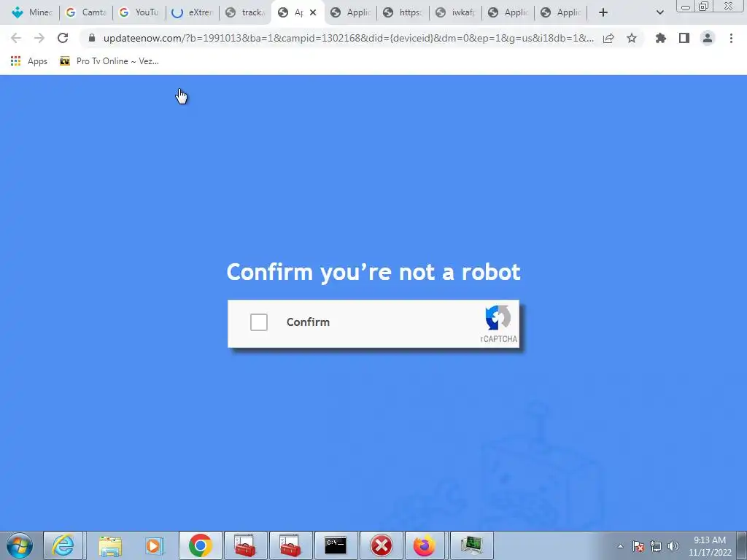Minimize the Chrome window
Viewport: 747px width, 560px height.
(686, 7)
